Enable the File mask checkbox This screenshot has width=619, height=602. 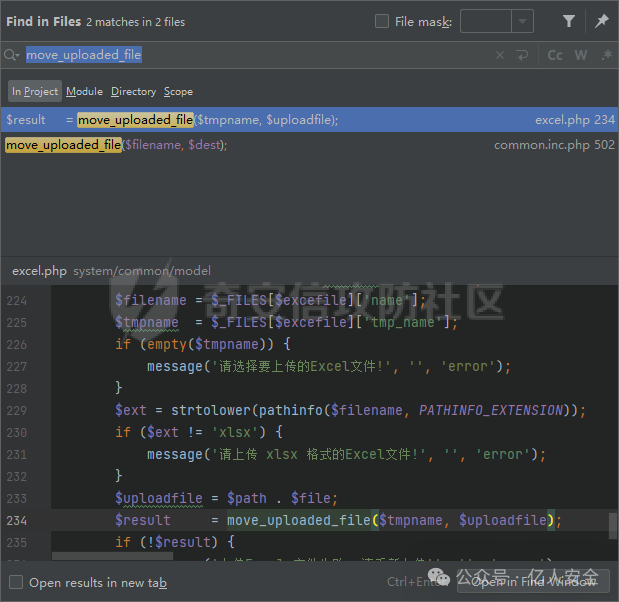pyautogui.click(x=382, y=21)
